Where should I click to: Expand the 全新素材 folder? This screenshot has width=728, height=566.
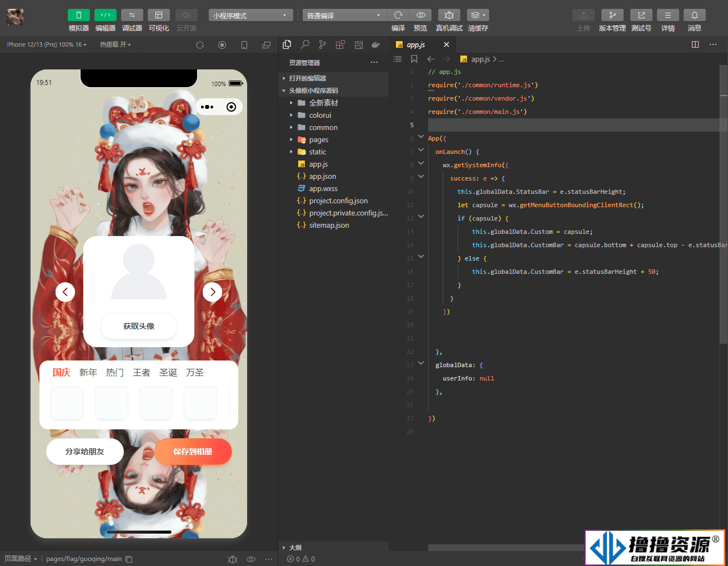333,103
